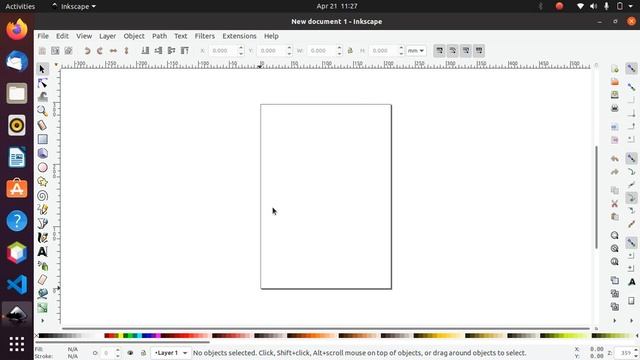Open Inkscape app menu in top bar
640x360 pixels.
pyautogui.click(x=73, y=6)
